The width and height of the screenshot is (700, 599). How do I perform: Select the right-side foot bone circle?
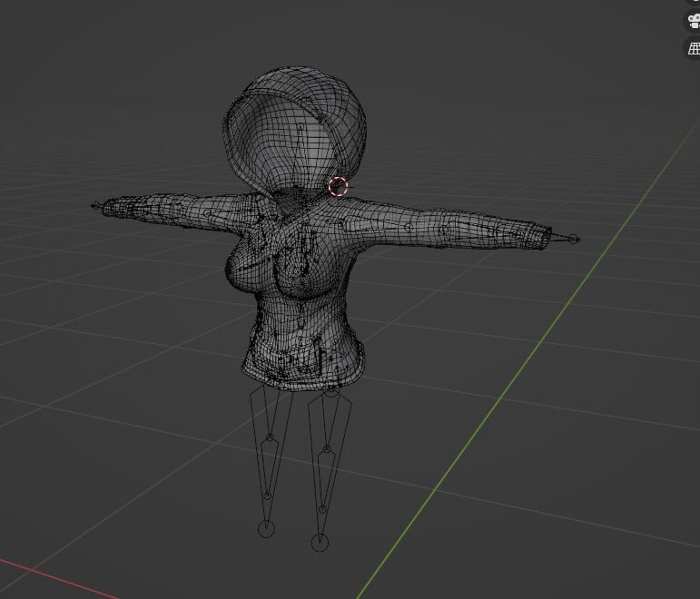pyautogui.click(x=320, y=543)
